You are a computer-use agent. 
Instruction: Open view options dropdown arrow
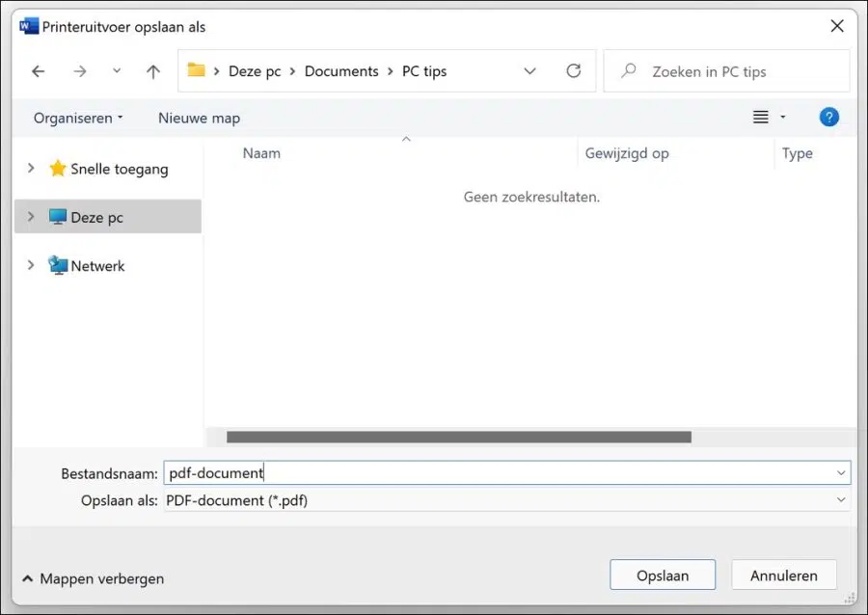click(x=783, y=117)
